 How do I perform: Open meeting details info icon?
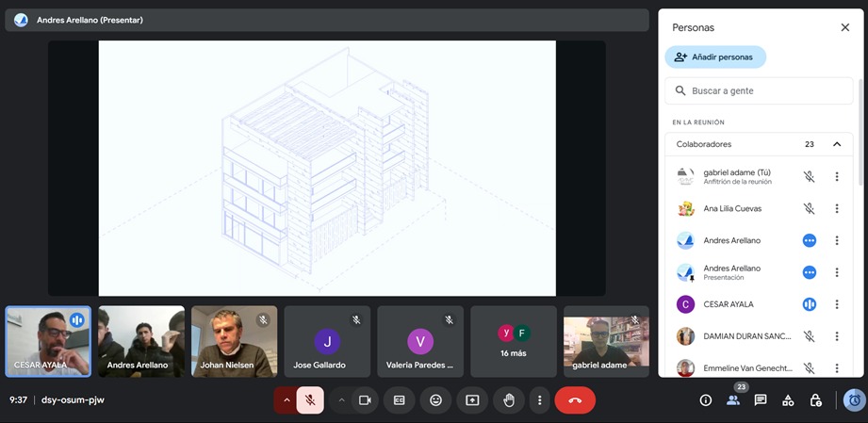pos(705,400)
